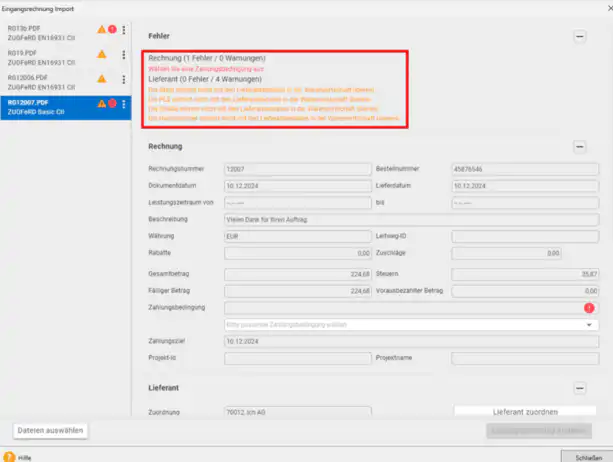Viewport: 613px width, 462px height.
Task: Click the red error icon in Zahlungsbedingung field
Action: [x=589, y=308]
